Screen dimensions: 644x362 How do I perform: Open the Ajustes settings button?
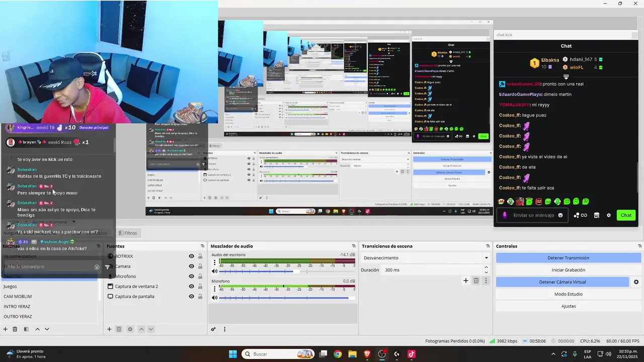click(568, 306)
